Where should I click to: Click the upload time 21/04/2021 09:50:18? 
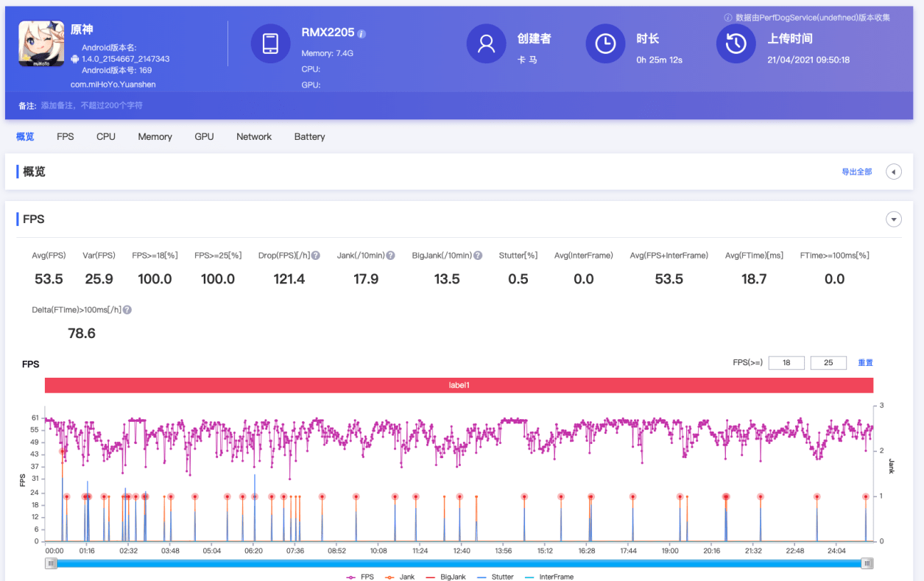coord(808,60)
